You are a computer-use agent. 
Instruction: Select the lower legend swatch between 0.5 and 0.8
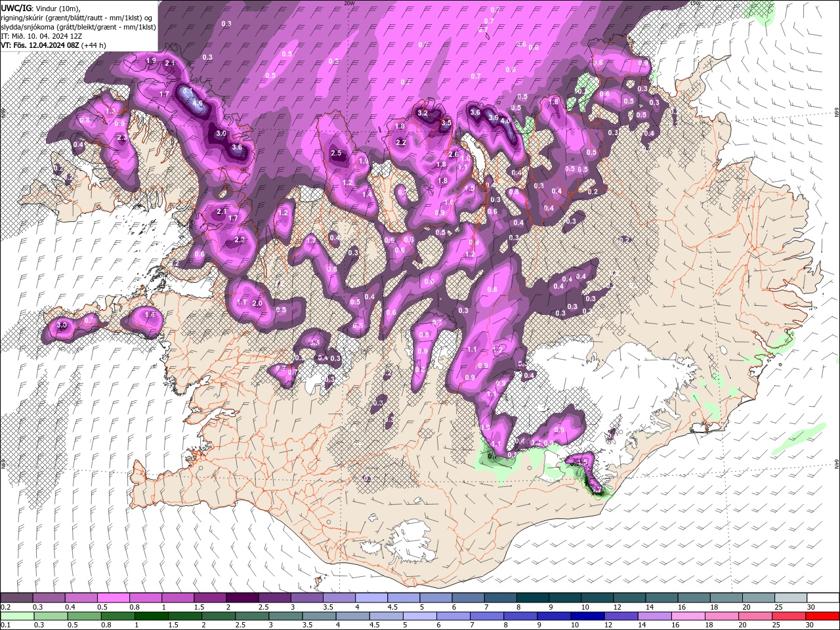point(84,616)
